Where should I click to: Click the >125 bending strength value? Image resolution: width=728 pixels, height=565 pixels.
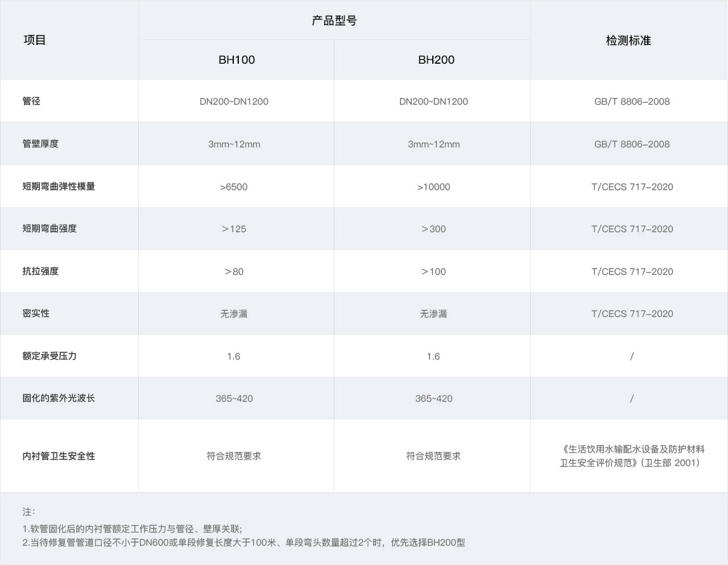234,229
